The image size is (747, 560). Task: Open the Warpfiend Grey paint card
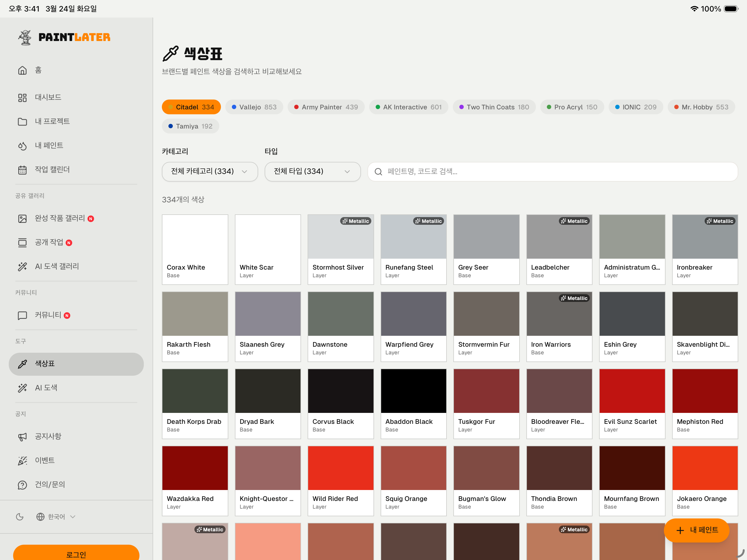coord(413,326)
